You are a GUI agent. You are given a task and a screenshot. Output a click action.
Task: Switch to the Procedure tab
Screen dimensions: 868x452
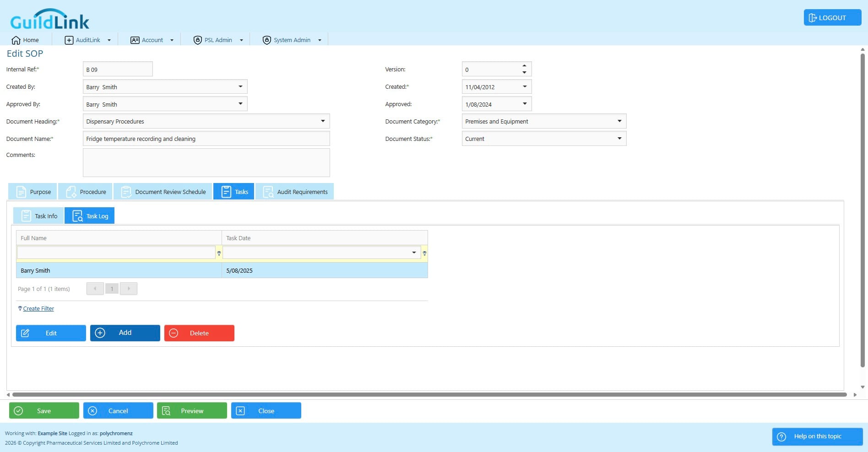(x=85, y=192)
